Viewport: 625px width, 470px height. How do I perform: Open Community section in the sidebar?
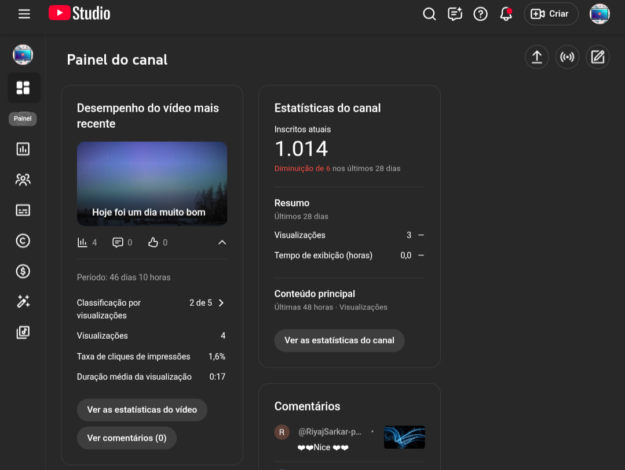[23, 180]
